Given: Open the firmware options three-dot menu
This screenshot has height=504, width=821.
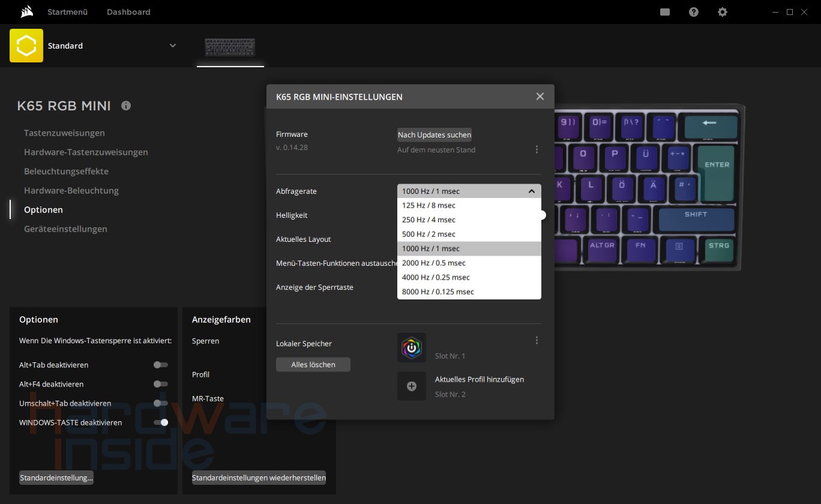Looking at the screenshot, I should [537, 149].
